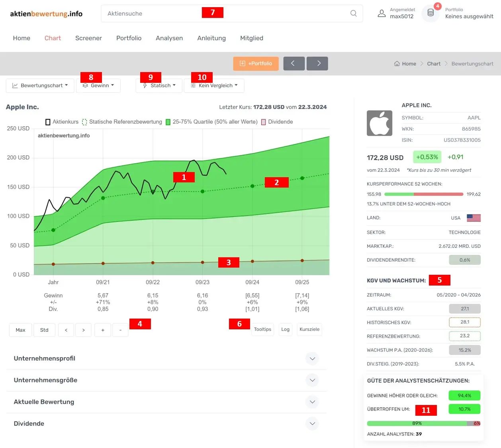The image size is (501, 448).
Task: Click the Wachstum 15,2% badge
Action: 465,350
